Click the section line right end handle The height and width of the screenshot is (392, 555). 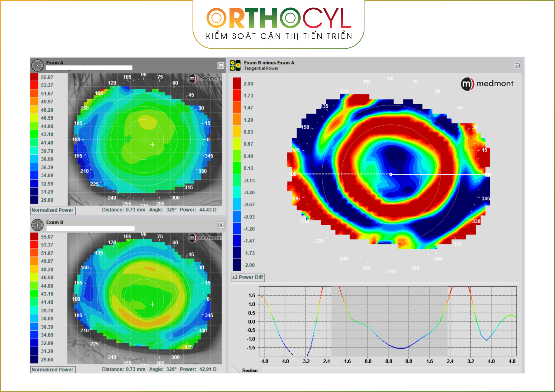click(489, 174)
